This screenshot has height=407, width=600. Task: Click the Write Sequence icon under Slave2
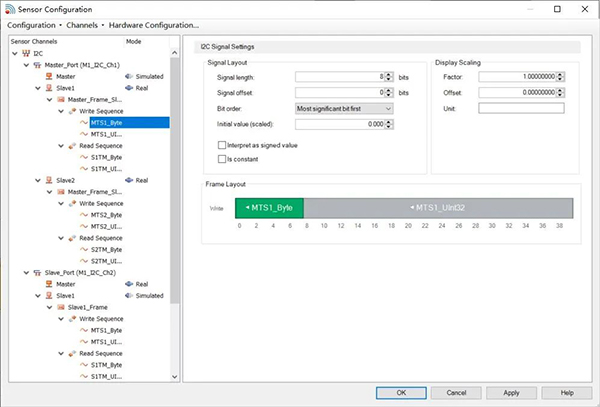click(x=72, y=204)
